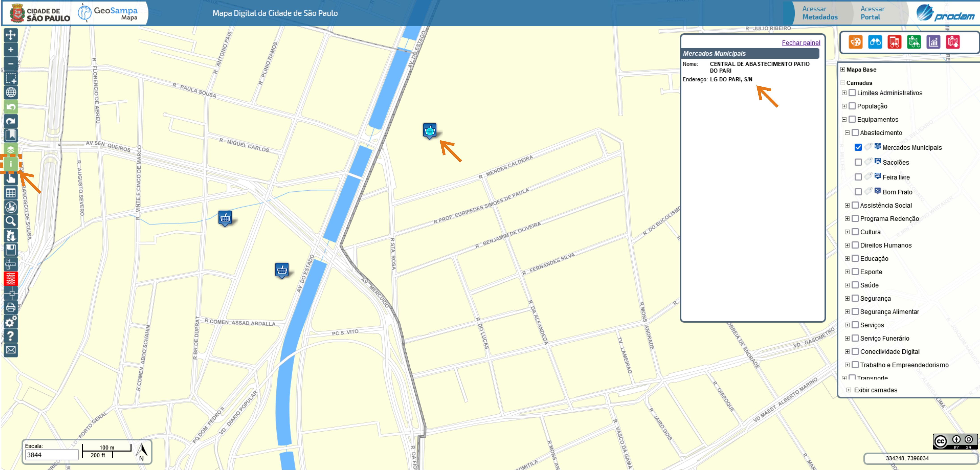Open the Acessar Portal link
The image size is (980, 470).
pos(872,13)
